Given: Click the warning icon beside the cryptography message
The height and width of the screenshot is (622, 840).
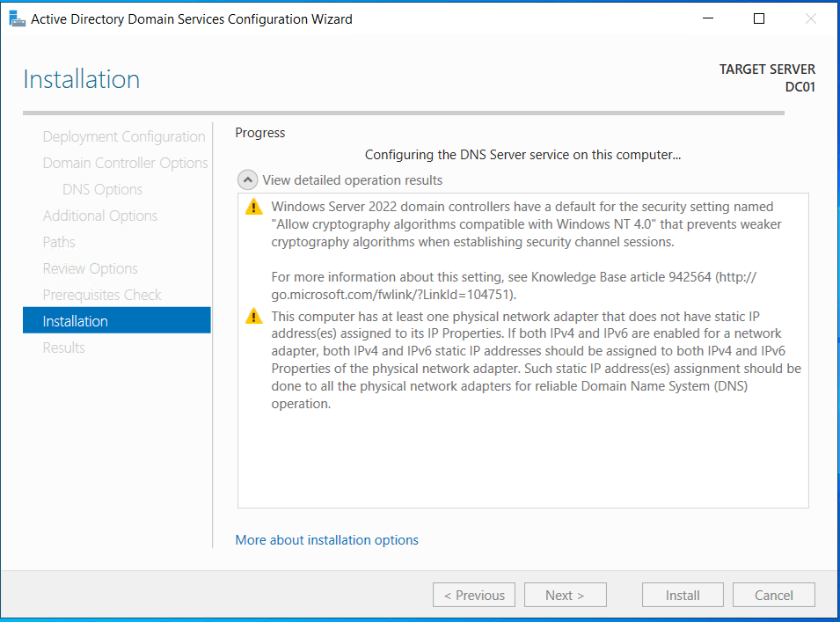Looking at the screenshot, I should 254,207.
